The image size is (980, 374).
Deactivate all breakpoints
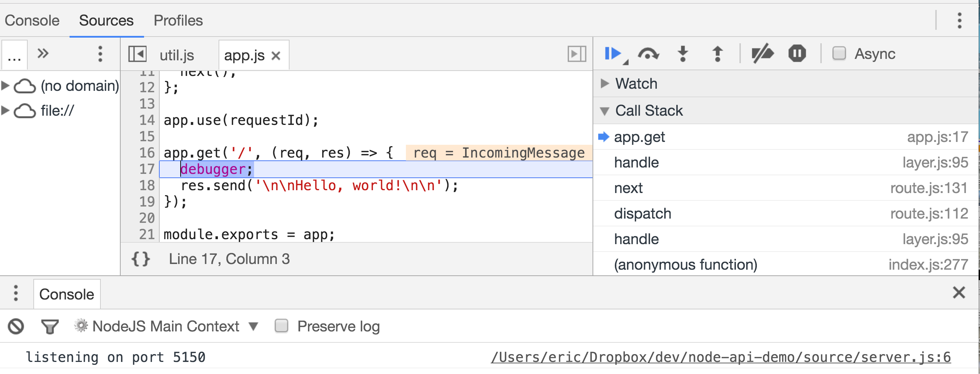tap(763, 54)
